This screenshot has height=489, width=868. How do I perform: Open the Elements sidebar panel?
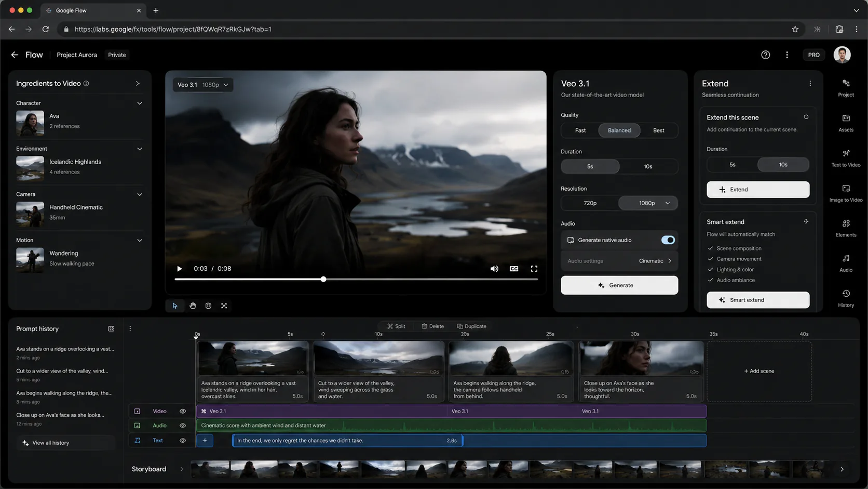point(846,228)
